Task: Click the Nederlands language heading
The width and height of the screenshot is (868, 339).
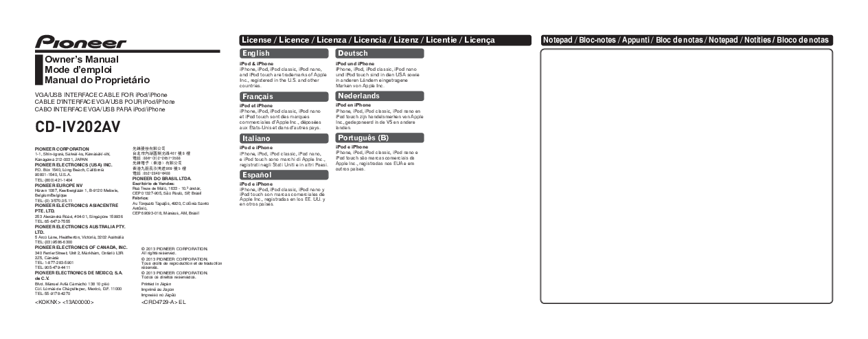Action: point(379,96)
